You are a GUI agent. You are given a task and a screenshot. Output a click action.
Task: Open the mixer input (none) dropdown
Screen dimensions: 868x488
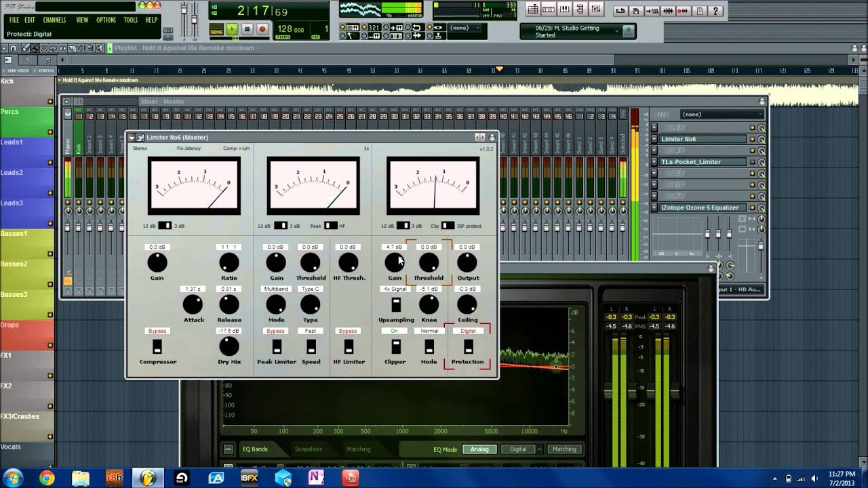click(722, 114)
